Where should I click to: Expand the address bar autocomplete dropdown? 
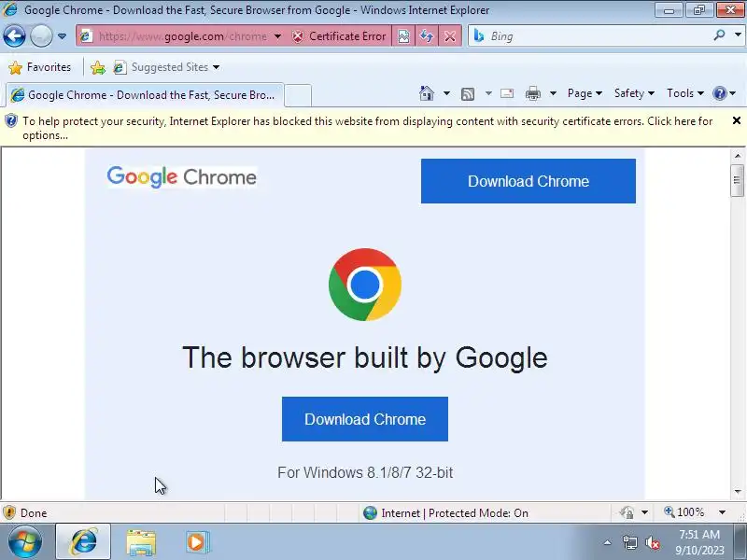click(x=277, y=36)
